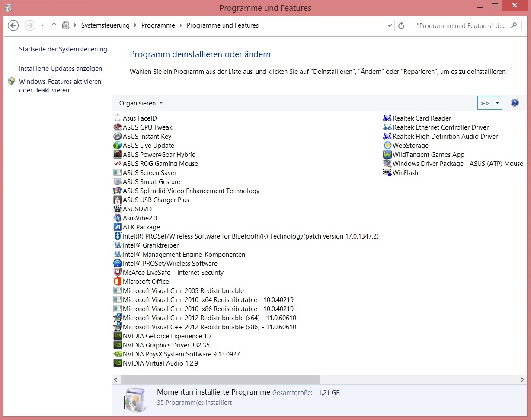
Task: Click the WinFlash chip icon
Action: pyautogui.click(x=387, y=172)
